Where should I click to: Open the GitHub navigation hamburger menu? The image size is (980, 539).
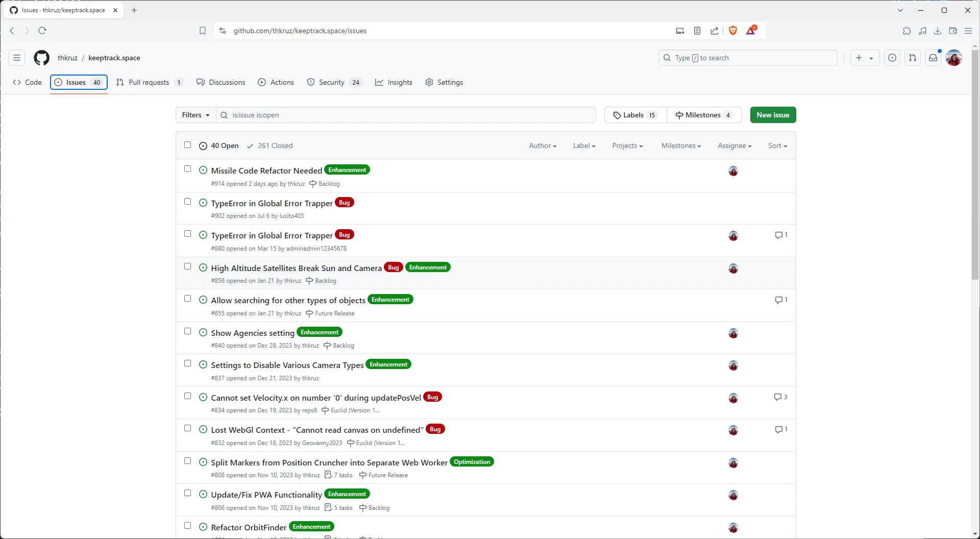coord(16,58)
